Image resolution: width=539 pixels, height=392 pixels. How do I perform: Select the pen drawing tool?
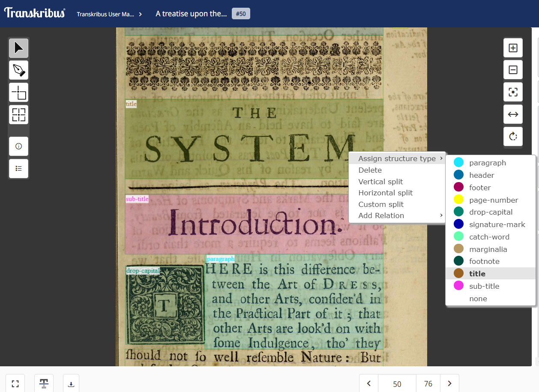point(19,70)
